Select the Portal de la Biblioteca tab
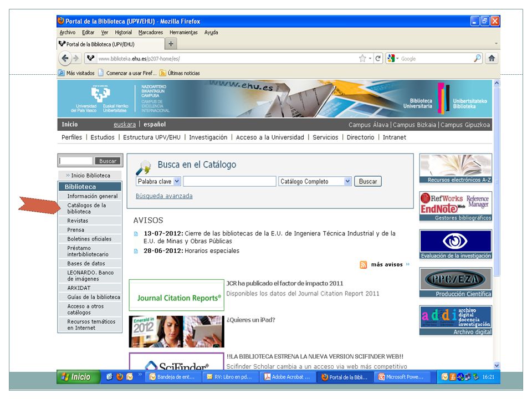 tap(111, 44)
